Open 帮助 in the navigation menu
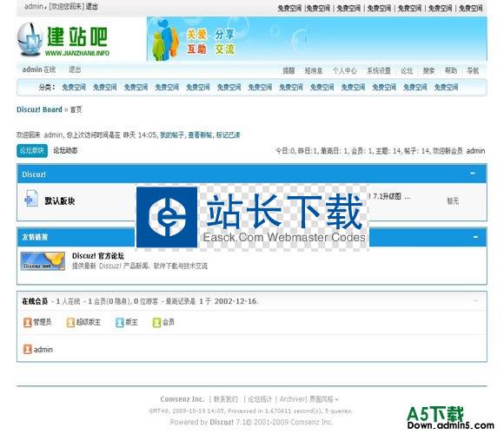The height and width of the screenshot is (434, 504). [x=451, y=70]
